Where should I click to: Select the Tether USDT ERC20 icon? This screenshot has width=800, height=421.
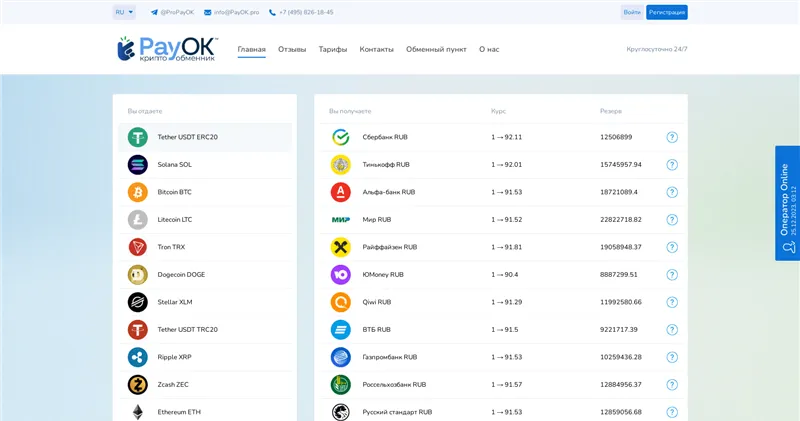point(138,137)
